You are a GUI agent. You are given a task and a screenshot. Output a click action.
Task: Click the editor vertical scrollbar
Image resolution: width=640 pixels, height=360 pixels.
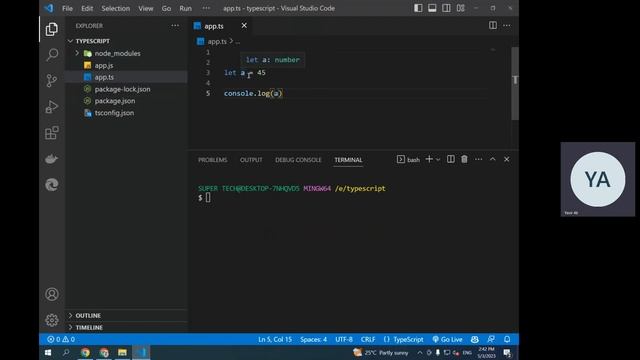coord(515,84)
